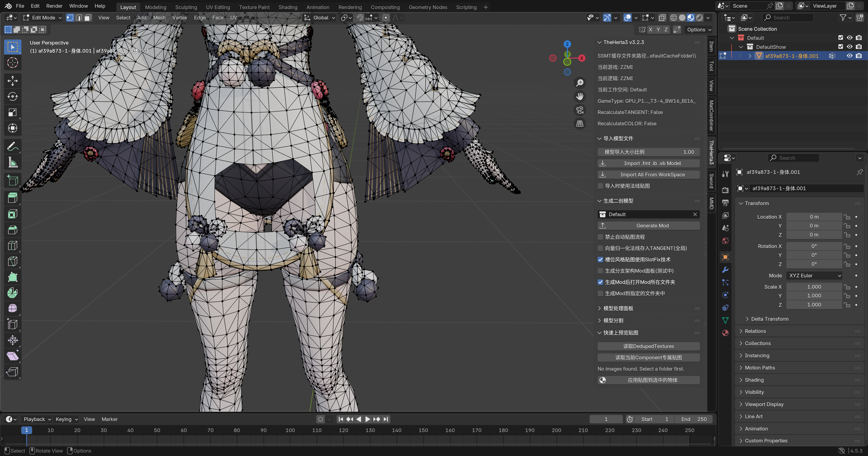Hide af39a873-1-身体.001 in outliner via eye icon

coord(849,56)
